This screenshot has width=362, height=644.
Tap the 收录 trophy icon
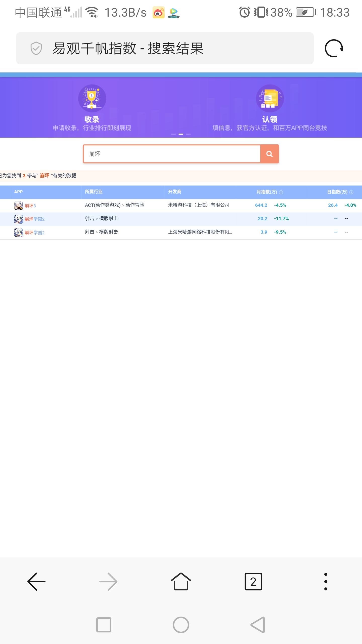[92, 98]
